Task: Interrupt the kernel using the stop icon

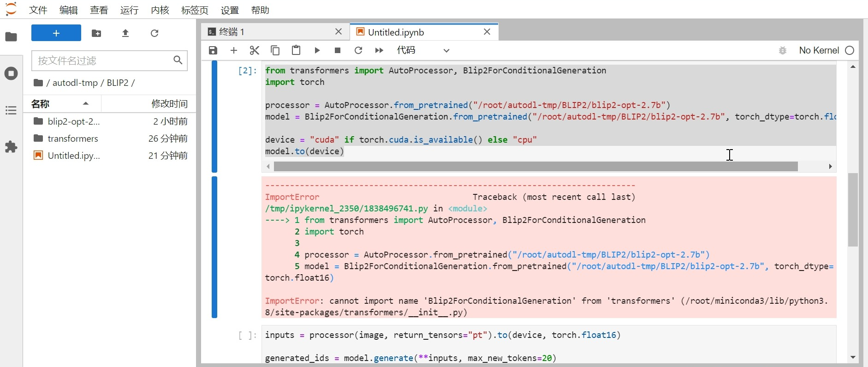Action: pos(338,50)
